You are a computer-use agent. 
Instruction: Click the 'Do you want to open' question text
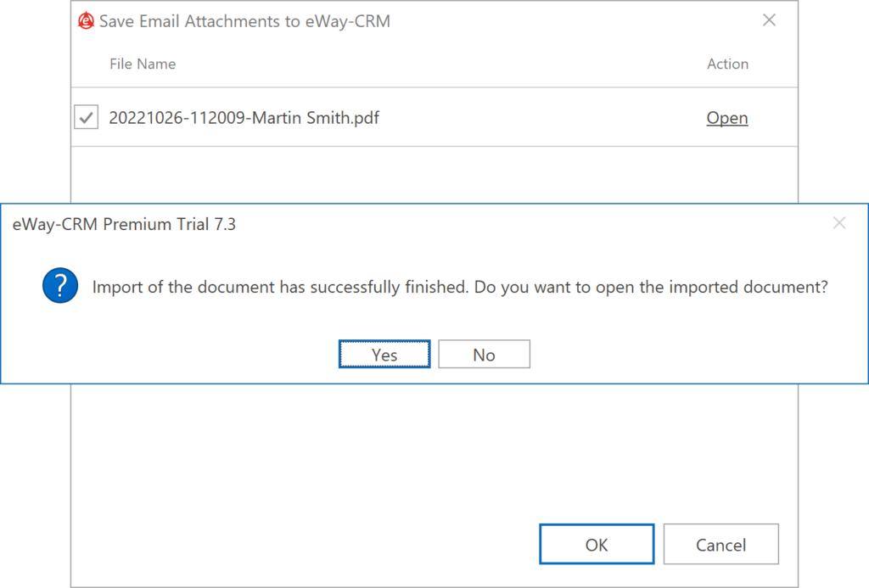tap(651, 288)
